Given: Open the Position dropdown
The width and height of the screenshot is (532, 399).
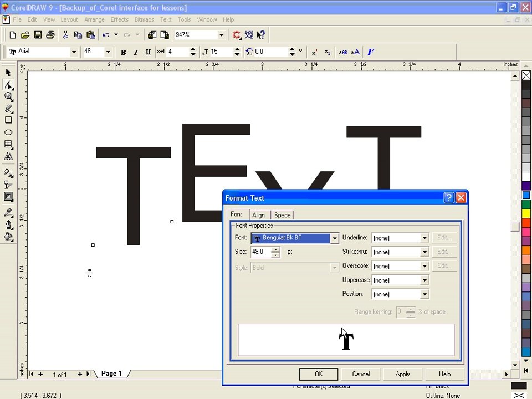Looking at the screenshot, I should point(424,294).
